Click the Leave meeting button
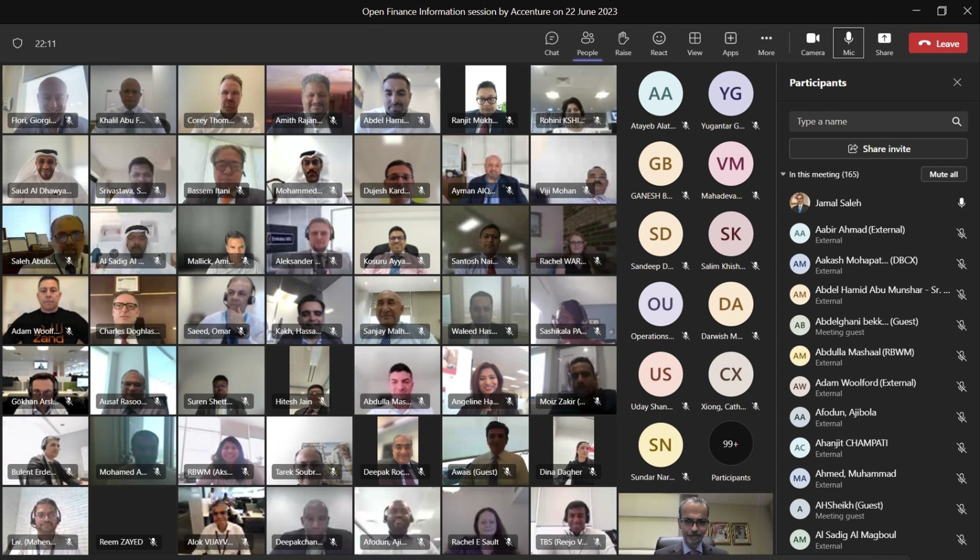The width and height of the screenshot is (980, 560). tap(938, 43)
